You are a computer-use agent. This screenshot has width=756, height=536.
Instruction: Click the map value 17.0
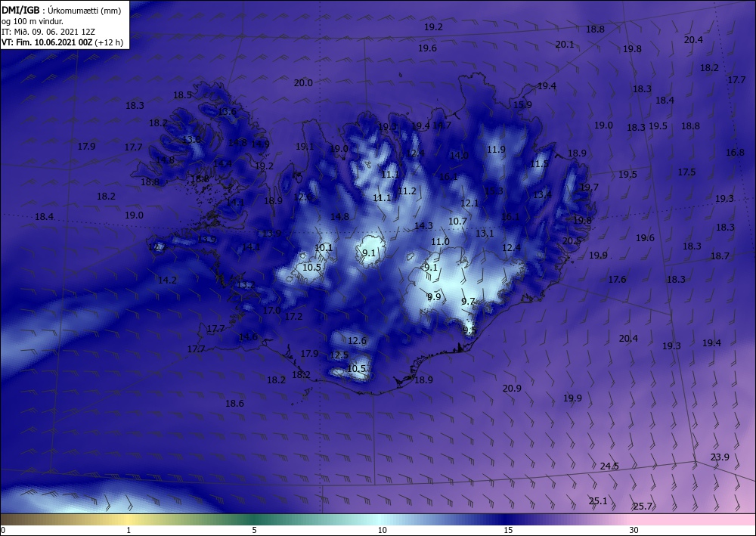point(272,311)
